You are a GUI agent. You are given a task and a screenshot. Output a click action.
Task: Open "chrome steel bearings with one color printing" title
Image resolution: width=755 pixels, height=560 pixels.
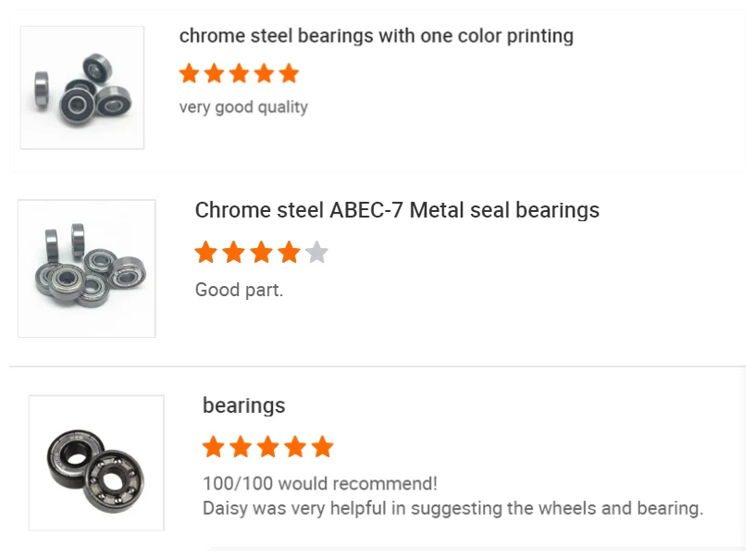[x=376, y=36]
